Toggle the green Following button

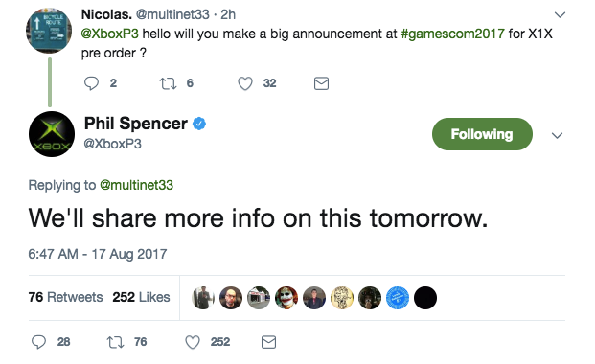482,134
